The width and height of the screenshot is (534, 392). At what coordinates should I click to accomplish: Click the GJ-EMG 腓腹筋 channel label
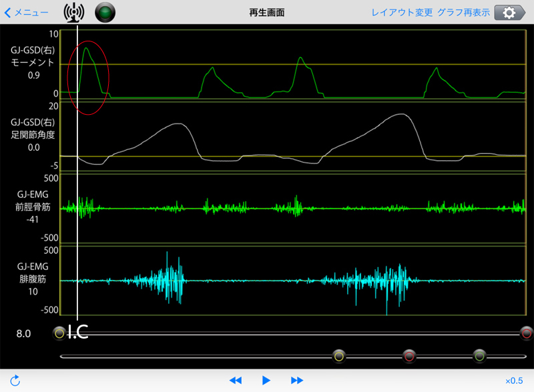click(x=33, y=273)
